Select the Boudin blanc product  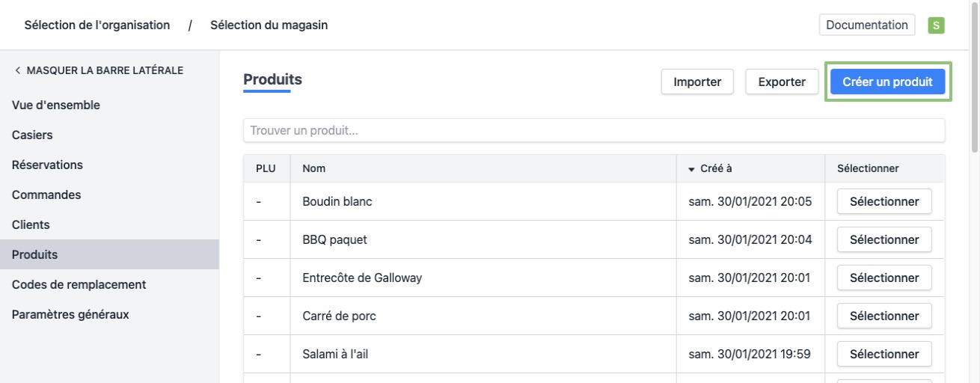883,201
